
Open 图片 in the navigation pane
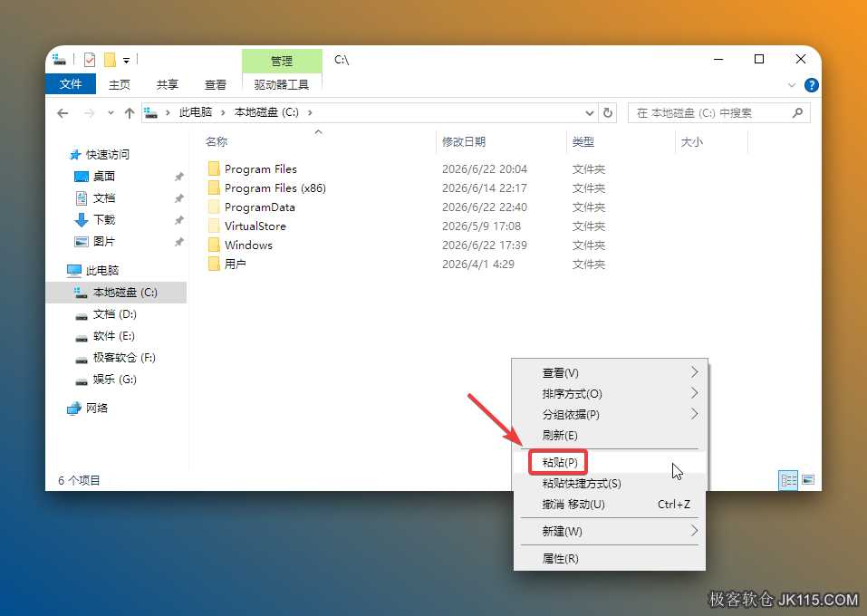[x=104, y=241]
